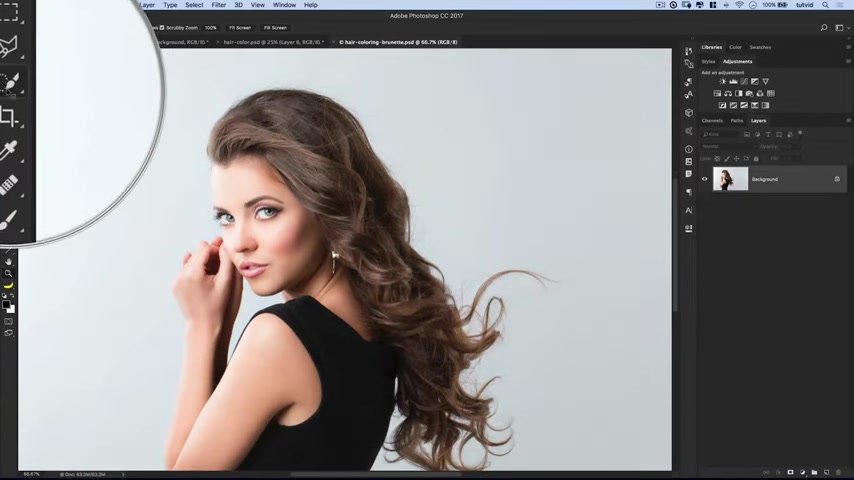The image size is (854, 480).
Task: Add an Exposure adjustment layer
Action: (x=755, y=82)
